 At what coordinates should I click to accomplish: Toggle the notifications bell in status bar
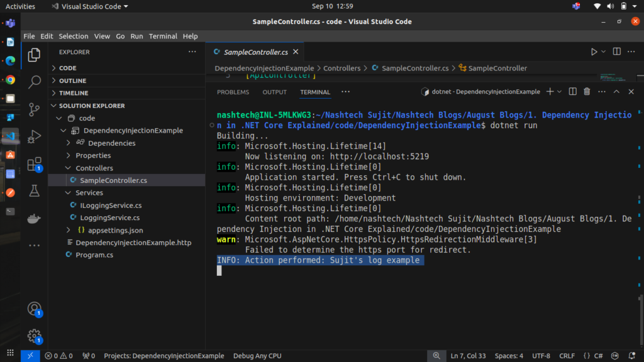(631, 356)
